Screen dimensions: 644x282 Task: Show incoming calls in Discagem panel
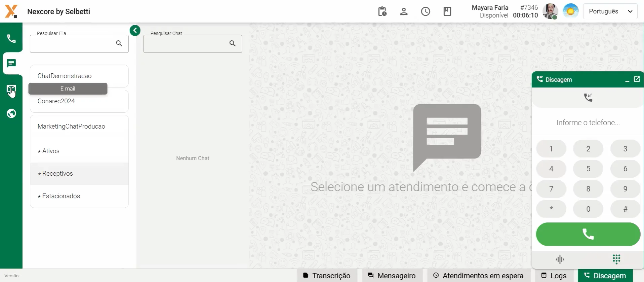tap(588, 98)
